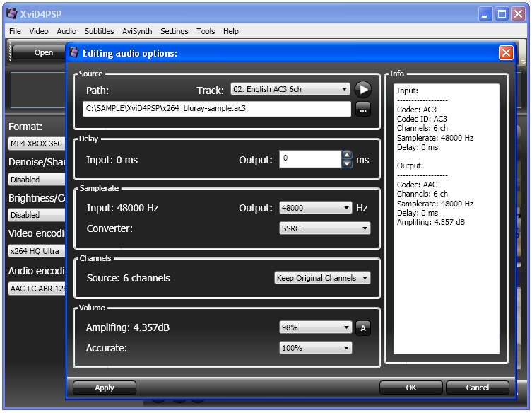The image size is (532, 413).
Task: Click 'Codec: AAC' in Info output
Action: click(x=417, y=185)
